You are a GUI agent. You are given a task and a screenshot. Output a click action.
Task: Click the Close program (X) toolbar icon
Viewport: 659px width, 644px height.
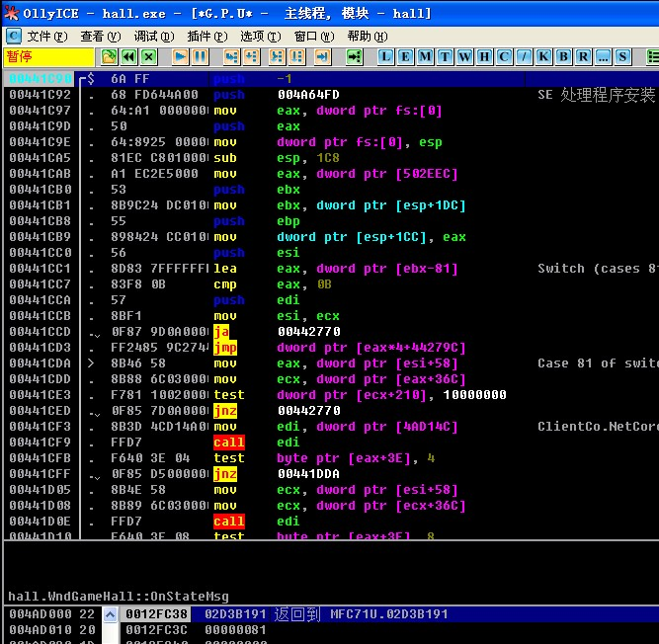click(x=149, y=57)
